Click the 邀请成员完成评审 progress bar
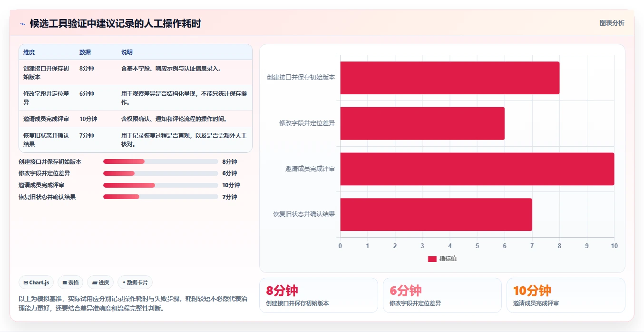 (161, 185)
